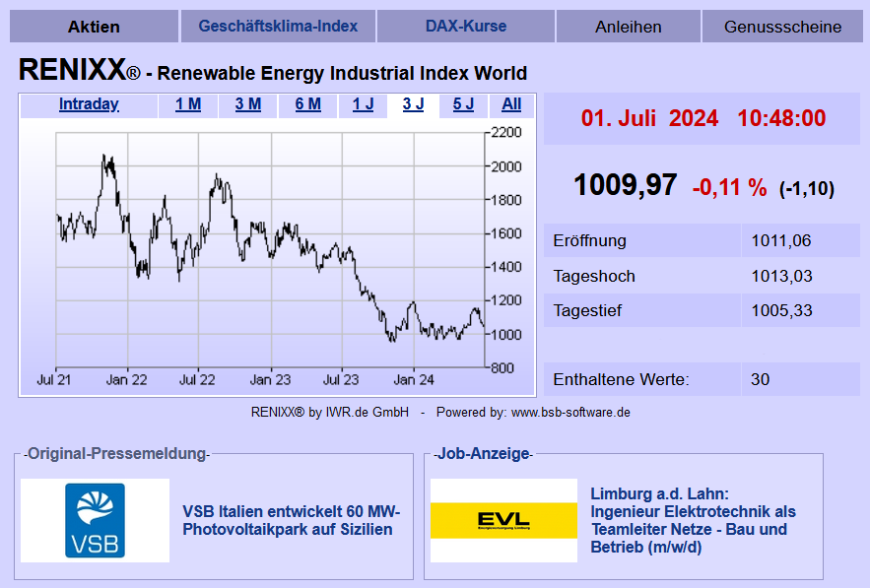Viewport: 870px width, 588px height.
Task: Go to the Genussscheine tab
Action: [782, 27]
